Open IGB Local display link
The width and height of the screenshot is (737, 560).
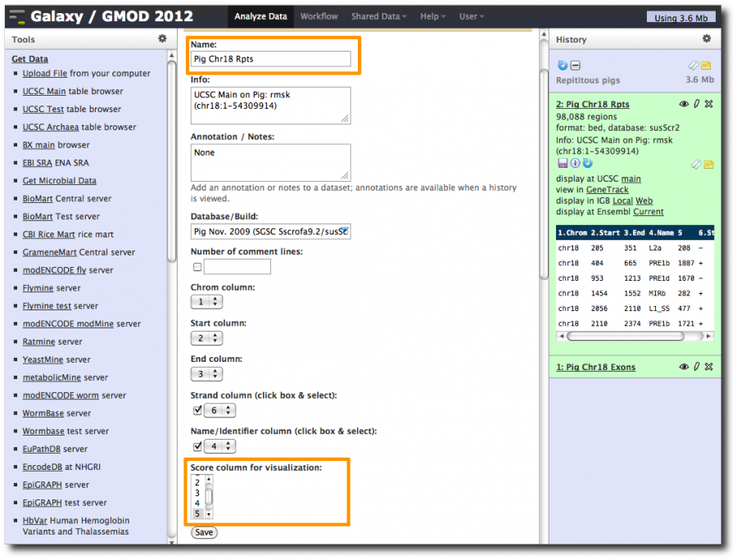click(622, 201)
